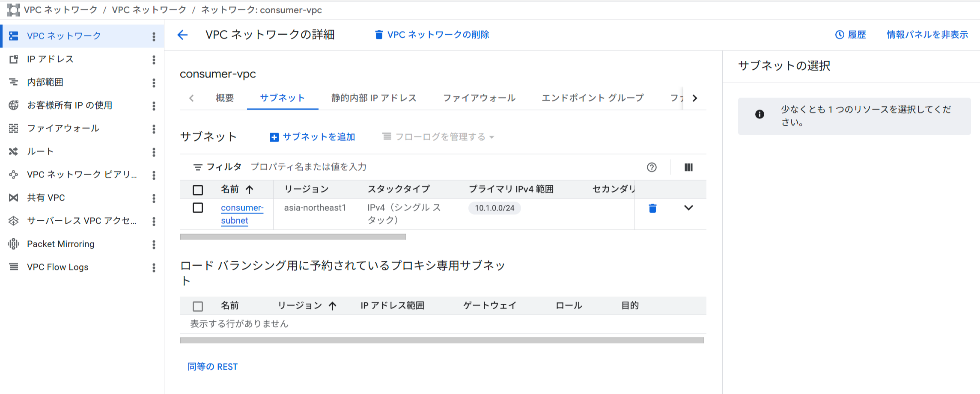The width and height of the screenshot is (980, 394).
Task: Open the consumer-subnet link
Action: point(242,214)
